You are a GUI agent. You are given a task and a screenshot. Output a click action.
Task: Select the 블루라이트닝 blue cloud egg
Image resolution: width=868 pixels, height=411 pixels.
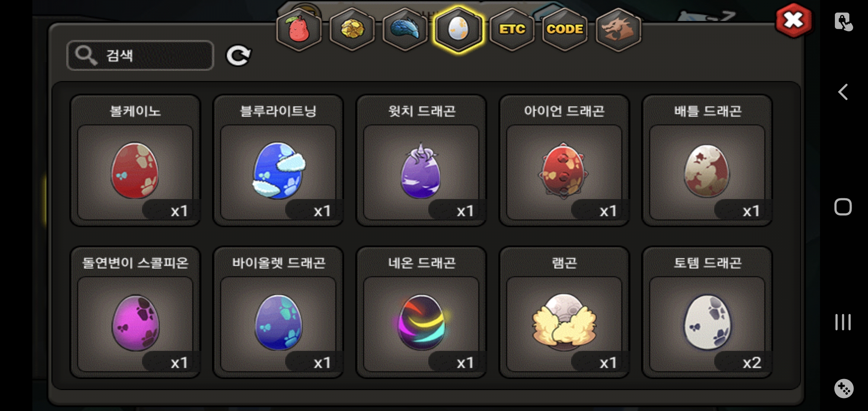(x=278, y=161)
